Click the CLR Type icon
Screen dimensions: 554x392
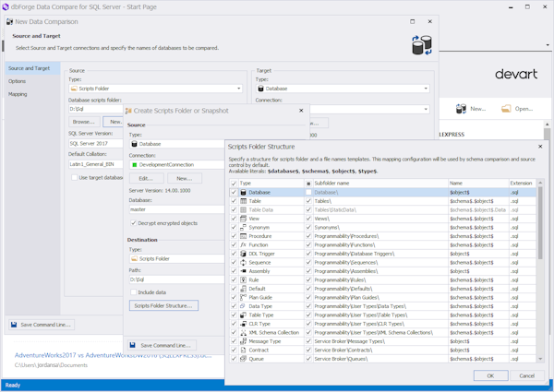click(243, 324)
